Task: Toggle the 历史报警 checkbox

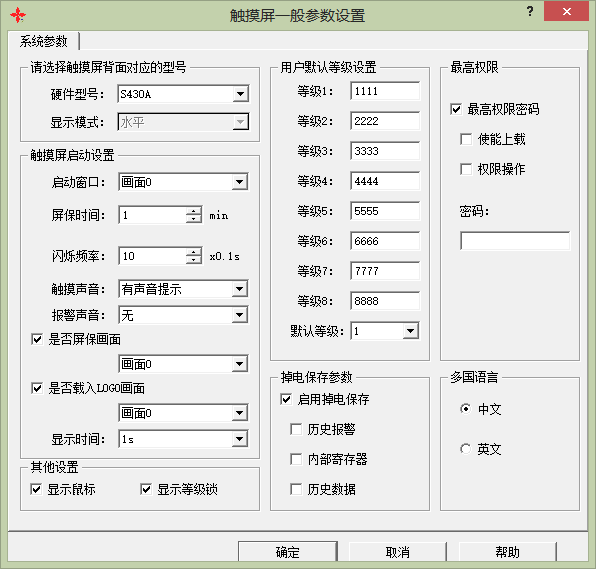Action: [296, 429]
